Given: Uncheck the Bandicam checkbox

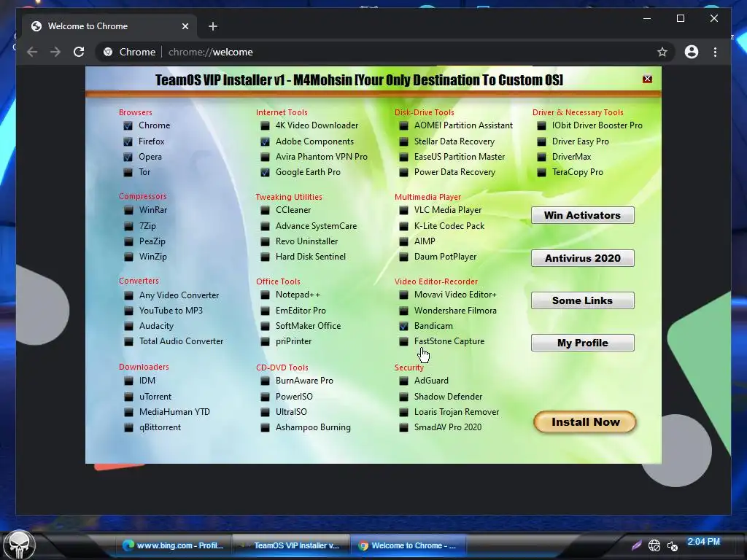Looking at the screenshot, I should (403, 326).
